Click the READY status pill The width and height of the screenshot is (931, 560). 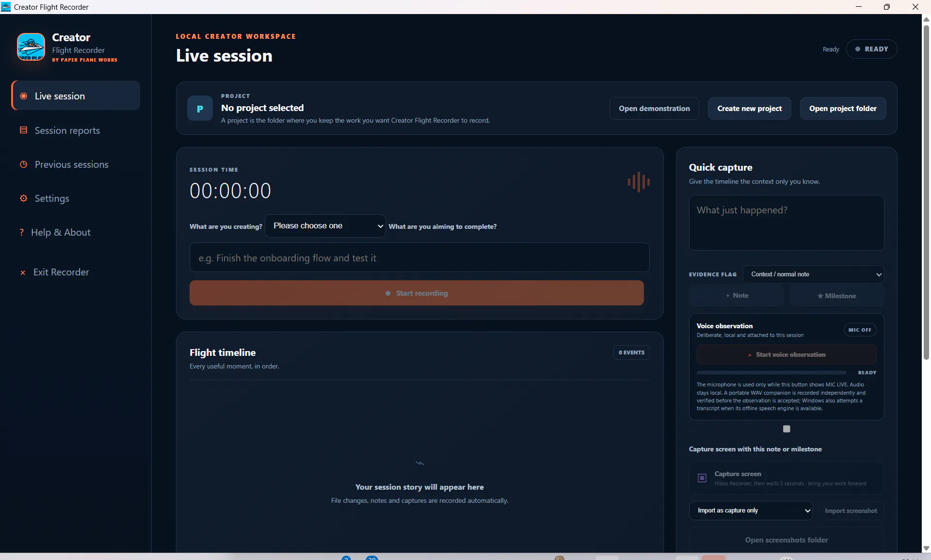pyautogui.click(x=871, y=49)
